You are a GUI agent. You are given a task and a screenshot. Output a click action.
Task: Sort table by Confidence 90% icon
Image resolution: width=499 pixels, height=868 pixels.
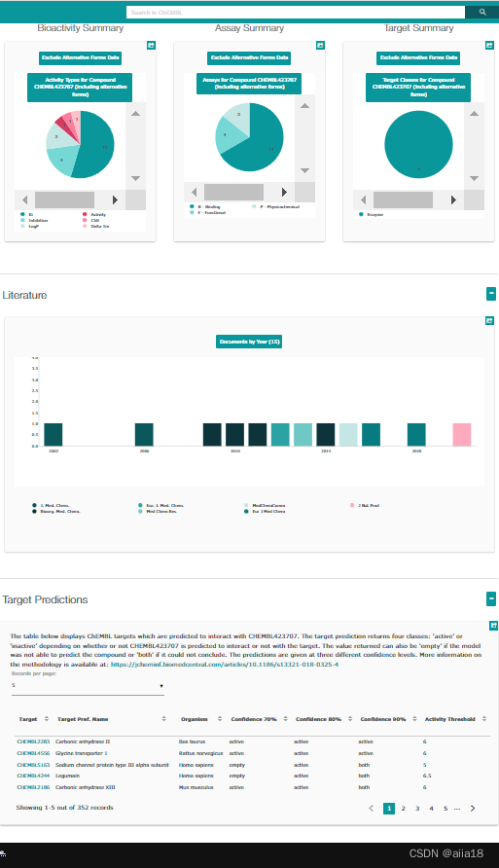(x=414, y=719)
